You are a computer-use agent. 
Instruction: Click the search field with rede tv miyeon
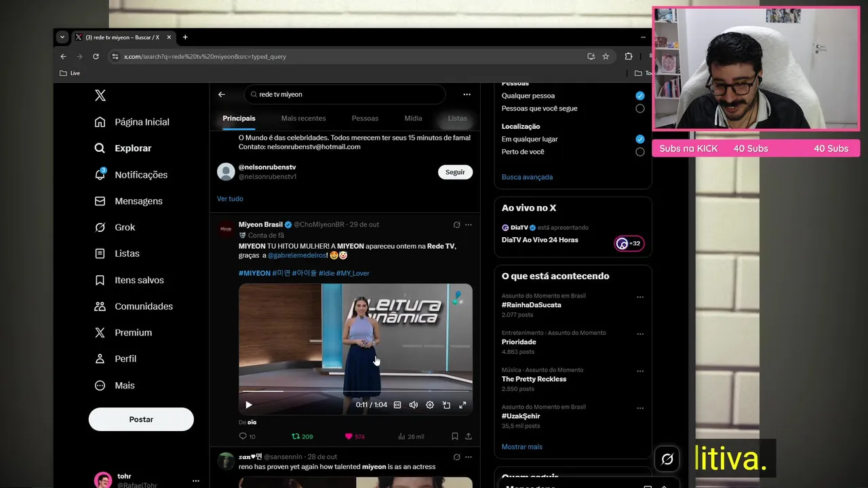tap(344, 94)
